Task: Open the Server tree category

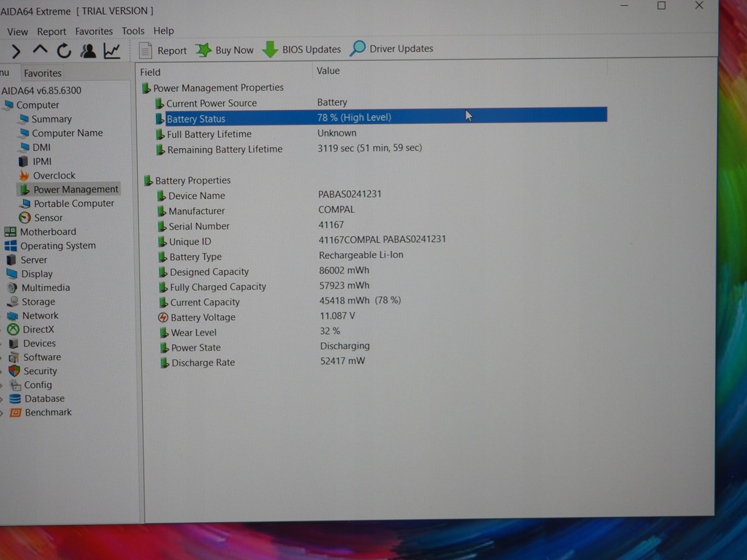Action: coord(34,260)
